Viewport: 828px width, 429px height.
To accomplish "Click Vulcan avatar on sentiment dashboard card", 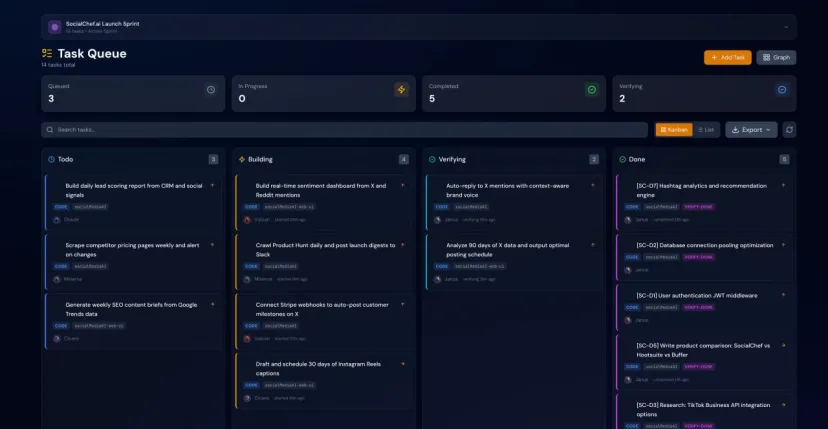I will (247, 220).
